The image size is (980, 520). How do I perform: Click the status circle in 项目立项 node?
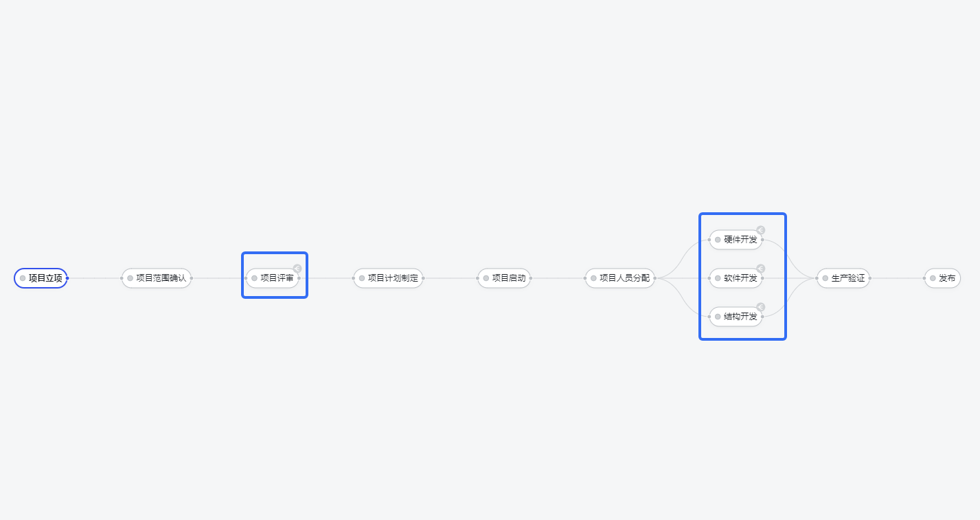click(23, 278)
